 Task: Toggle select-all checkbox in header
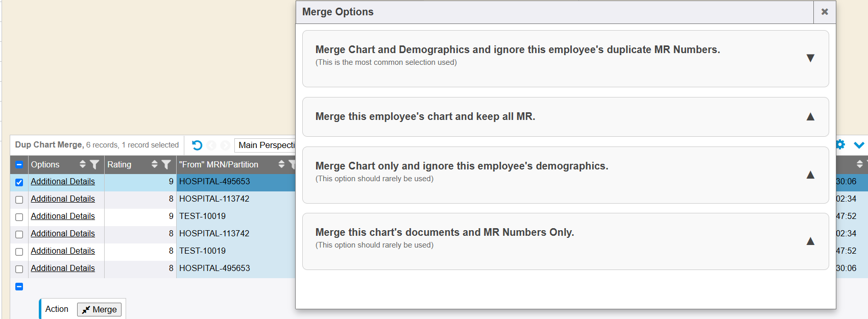[19, 165]
